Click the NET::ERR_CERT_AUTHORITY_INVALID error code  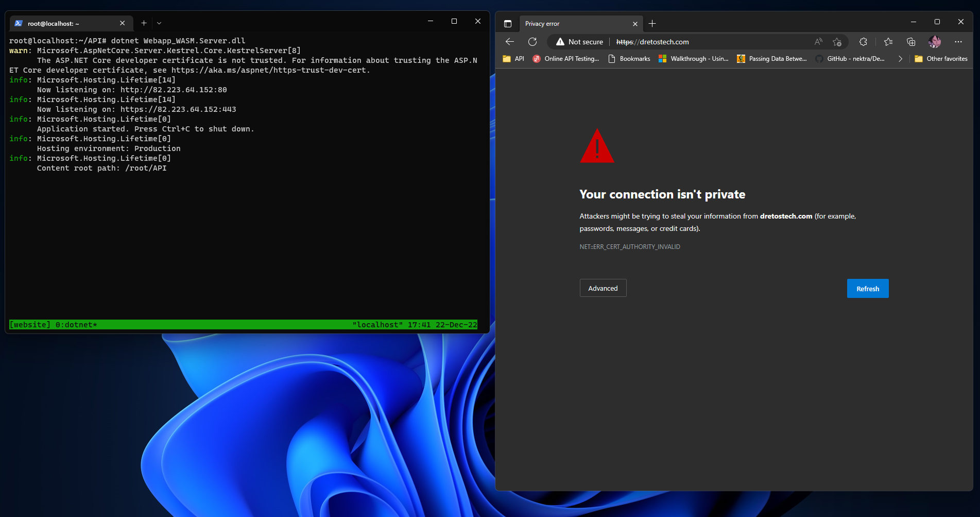(x=630, y=247)
